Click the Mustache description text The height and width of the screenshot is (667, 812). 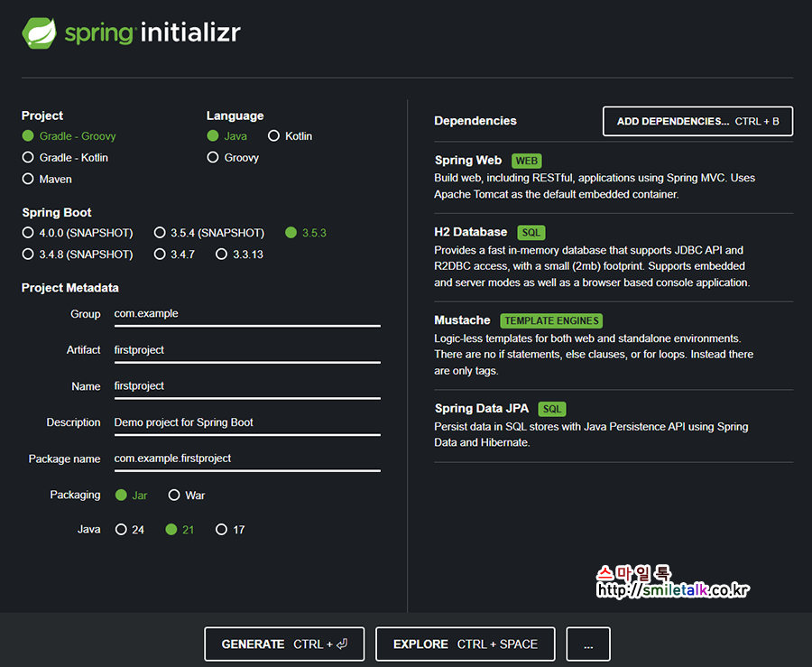point(594,355)
